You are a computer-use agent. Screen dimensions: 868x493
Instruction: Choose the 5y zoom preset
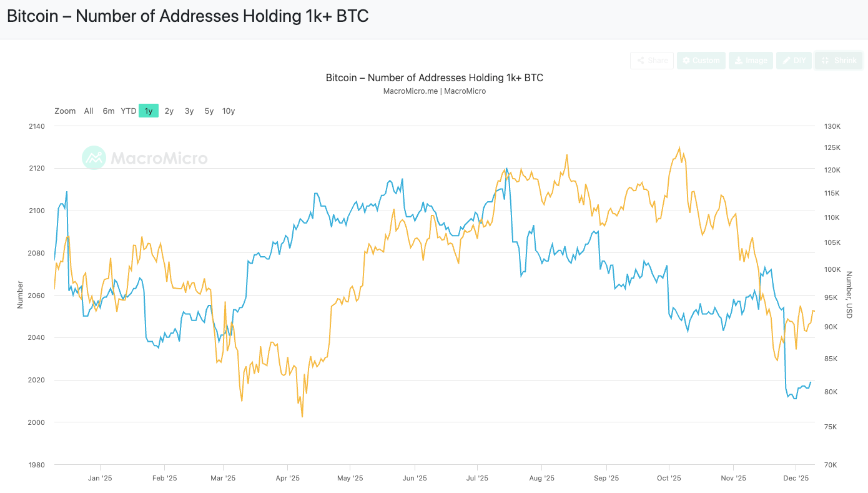pos(209,111)
